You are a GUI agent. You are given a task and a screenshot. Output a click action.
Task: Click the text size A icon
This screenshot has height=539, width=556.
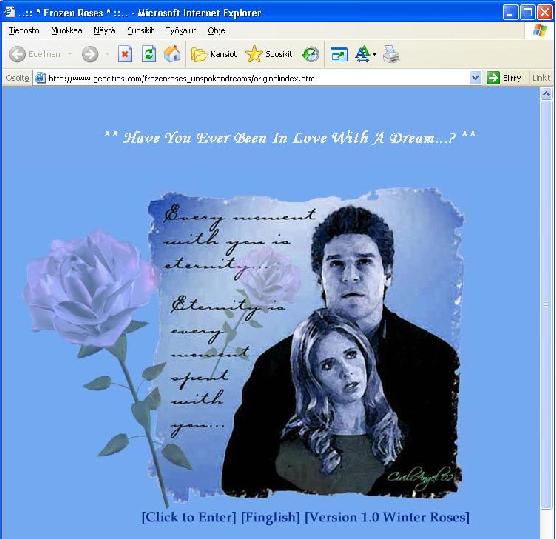362,54
